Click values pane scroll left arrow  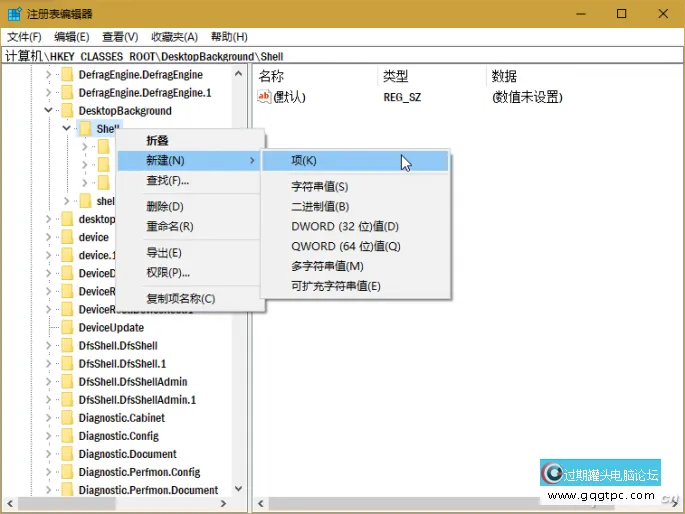pos(261,504)
